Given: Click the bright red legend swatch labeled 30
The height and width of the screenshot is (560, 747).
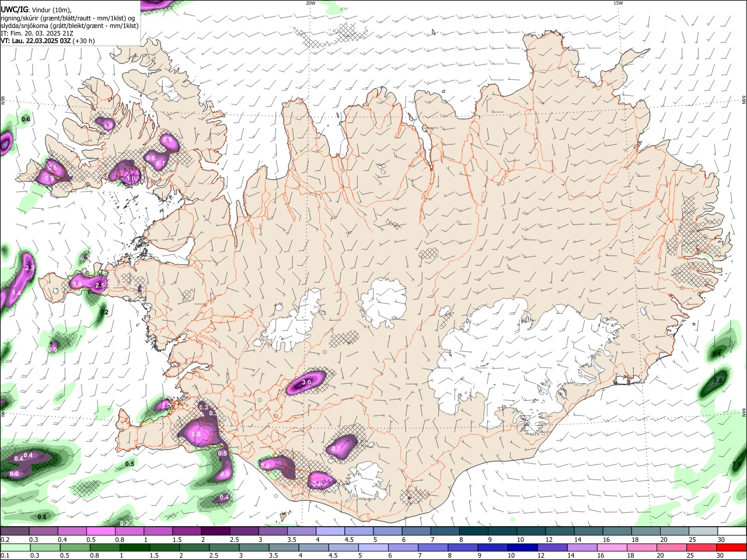Looking at the screenshot, I should point(731,548).
